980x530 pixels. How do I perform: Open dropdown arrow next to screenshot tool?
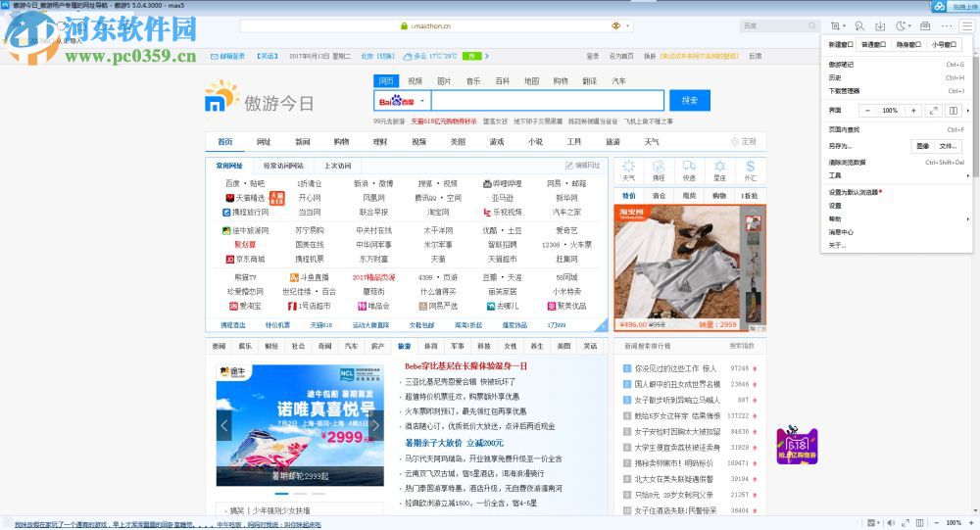pyautogui.click(x=845, y=25)
